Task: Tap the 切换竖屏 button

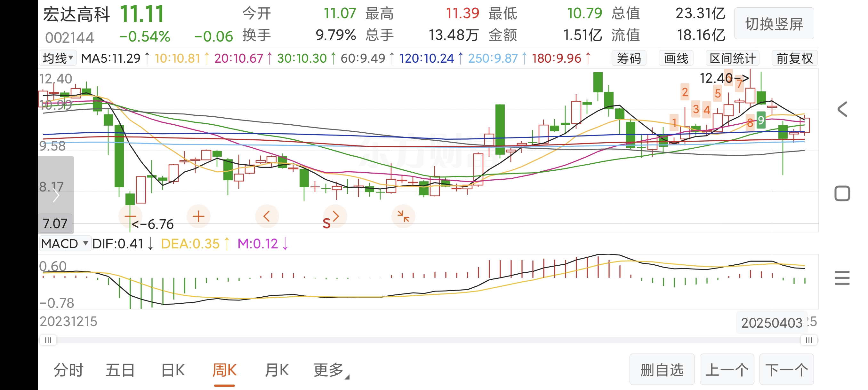Action: pyautogui.click(x=774, y=24)
